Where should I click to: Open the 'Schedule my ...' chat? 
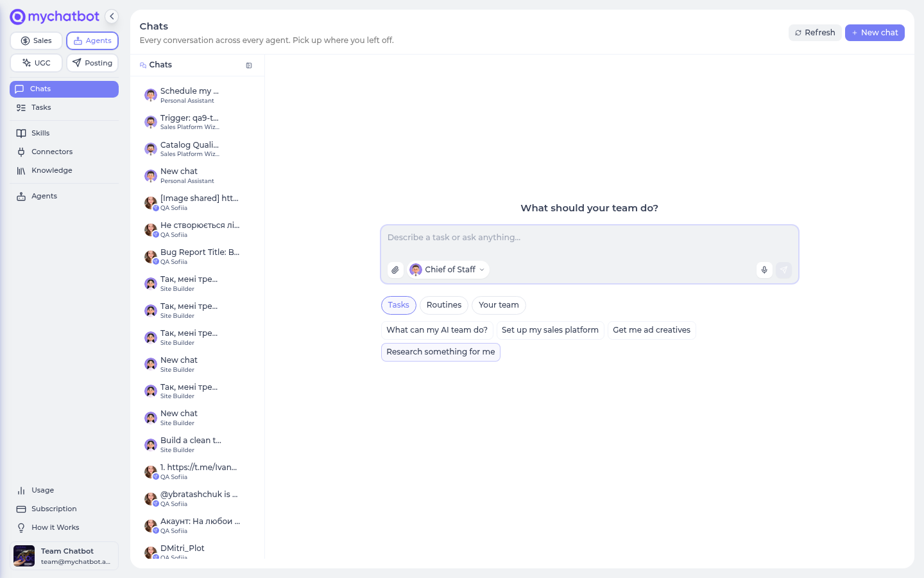197,95
